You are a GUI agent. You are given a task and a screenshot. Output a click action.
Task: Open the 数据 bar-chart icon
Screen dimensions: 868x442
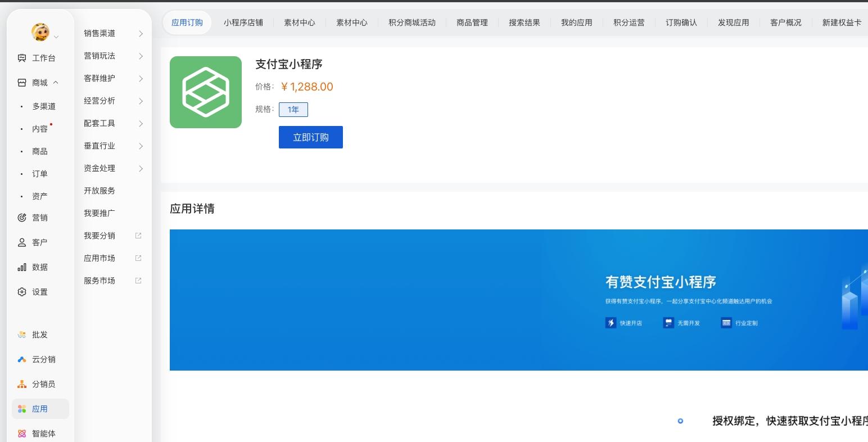tap(22, 267)
